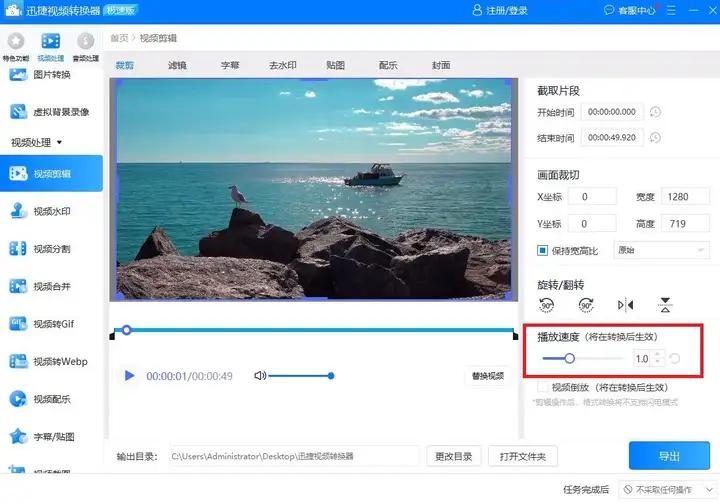Flip video vertically
This screenshot has height=504, width=720.
tap(665, 305)
